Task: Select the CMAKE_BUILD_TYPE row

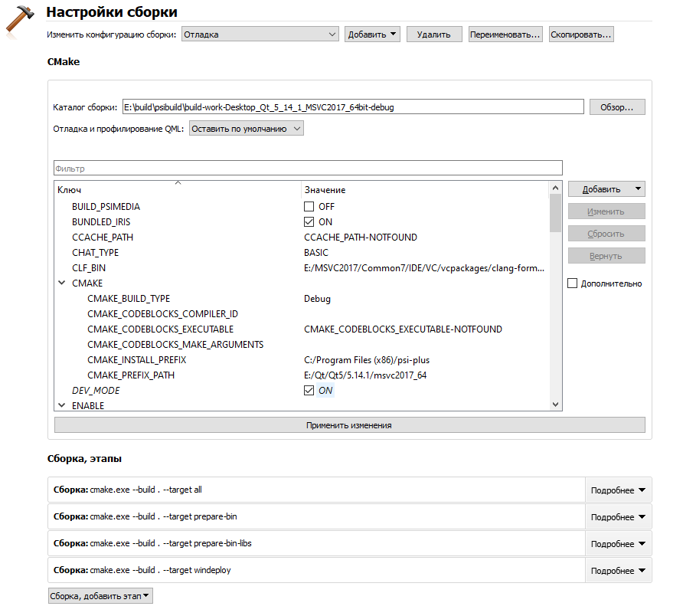Action: pos(129,299)
